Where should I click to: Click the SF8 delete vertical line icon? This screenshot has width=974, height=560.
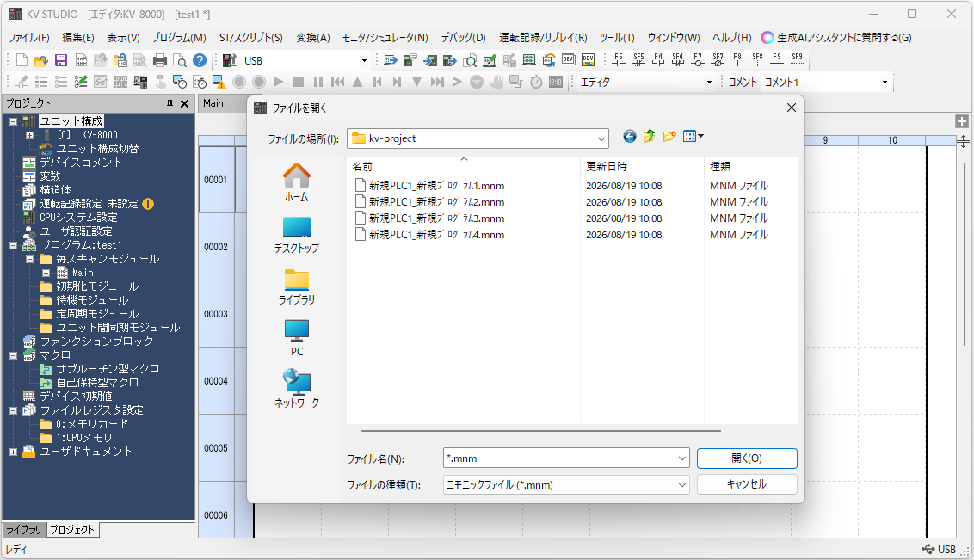[757, 59]
